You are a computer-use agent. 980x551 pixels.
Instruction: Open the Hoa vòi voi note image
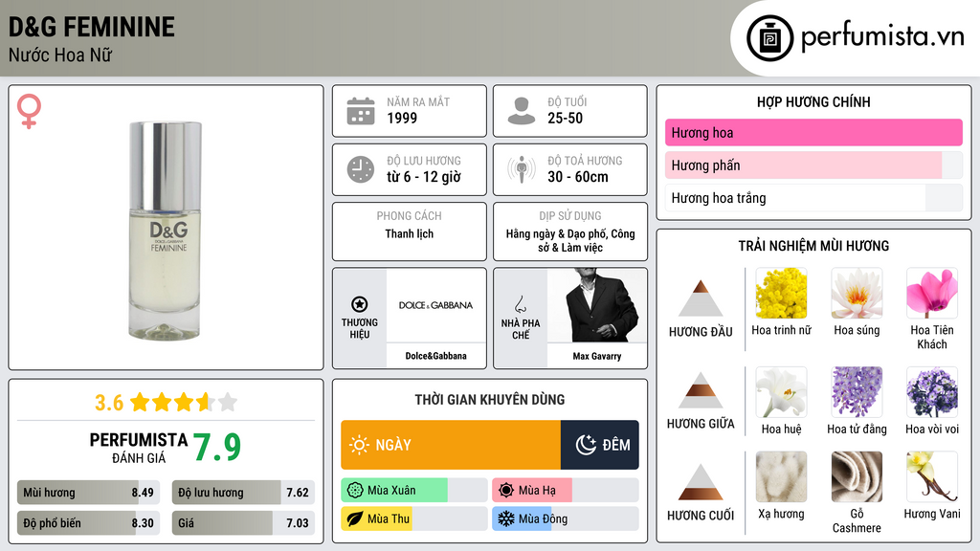coord(932,392)
